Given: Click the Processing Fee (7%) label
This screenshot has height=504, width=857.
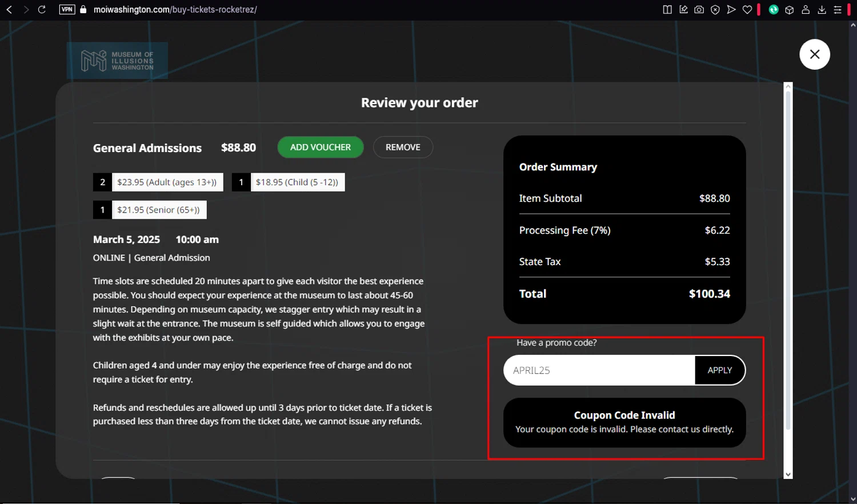Looking at the screenshot, I should (x=565, y=230).
